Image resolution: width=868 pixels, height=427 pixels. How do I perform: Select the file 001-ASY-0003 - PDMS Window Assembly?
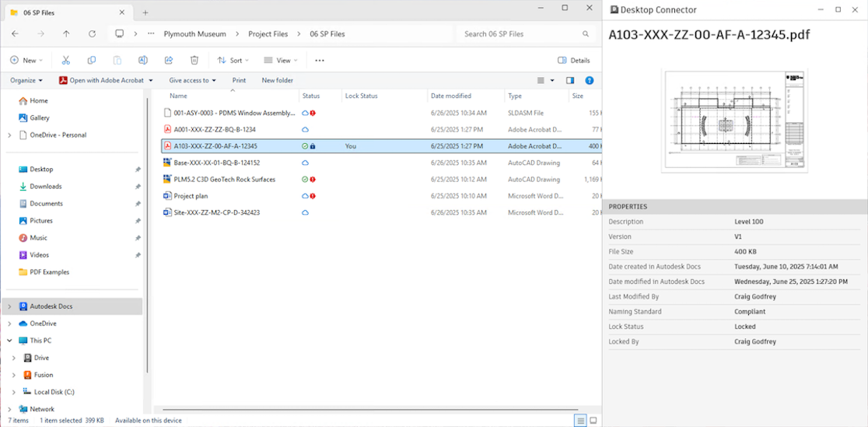(234, 113)
